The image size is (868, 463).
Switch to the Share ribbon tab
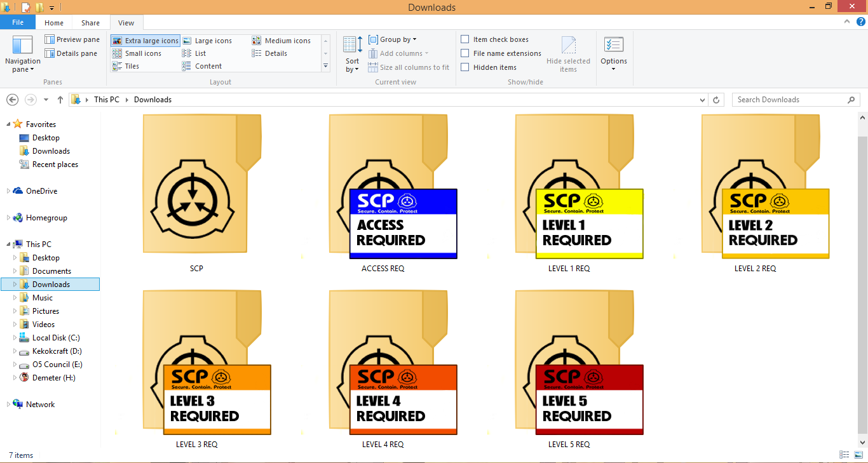(90, 23)
